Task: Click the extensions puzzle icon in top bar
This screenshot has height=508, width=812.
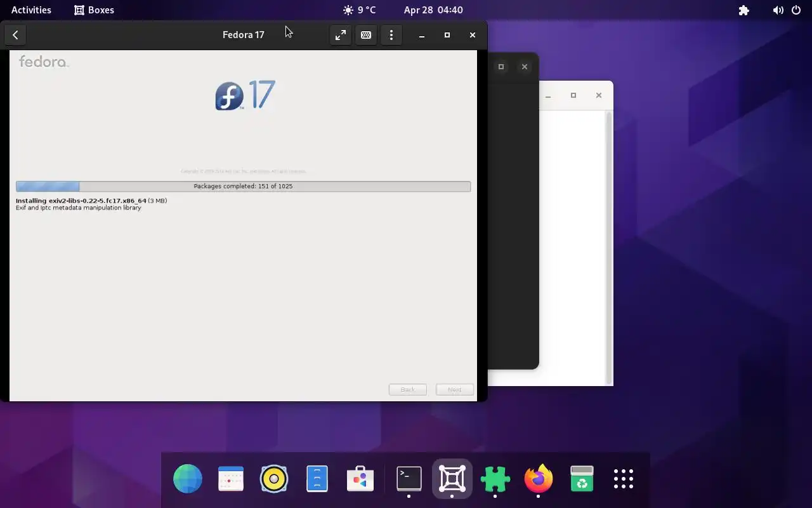Action: pyautogui.click(x=744, y=10)
